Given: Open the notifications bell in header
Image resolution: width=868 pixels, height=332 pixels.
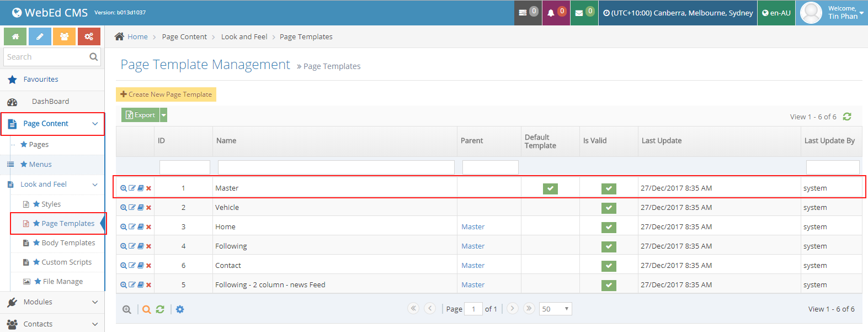Looking at the screenshot, I should coord(555,13).
